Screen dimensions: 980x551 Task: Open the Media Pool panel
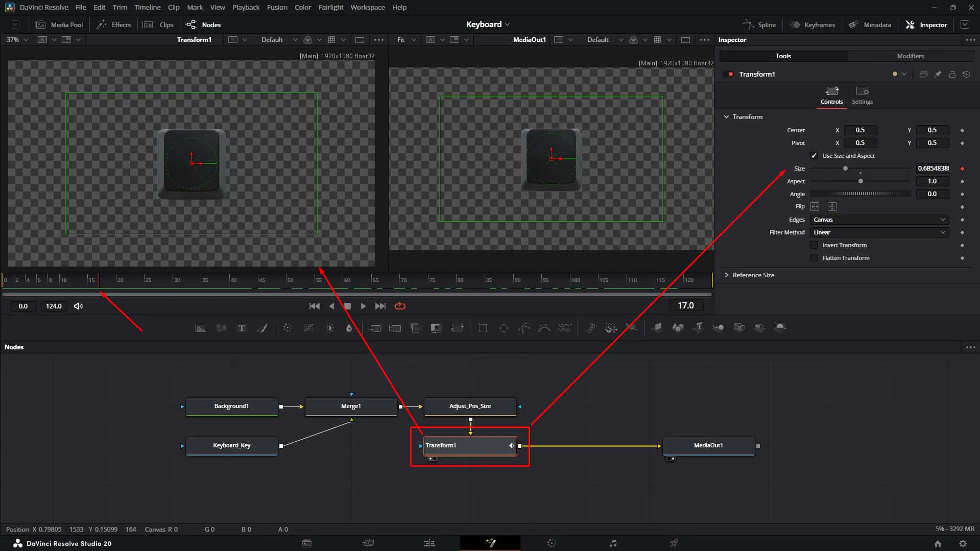pos(59,25)
